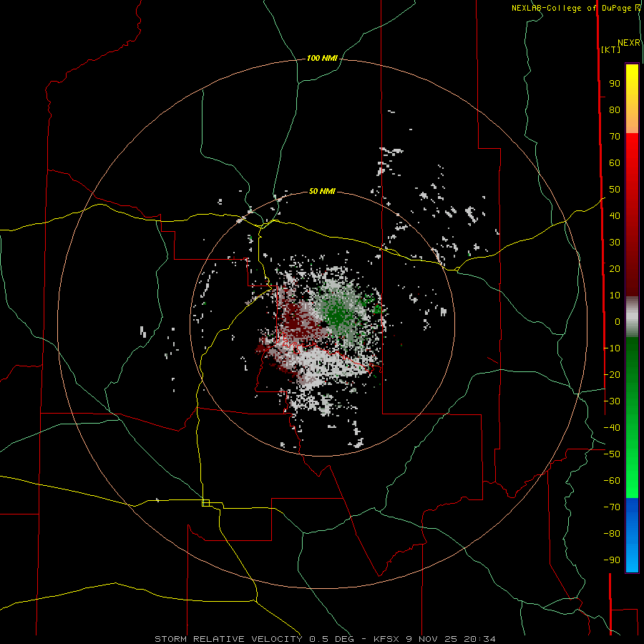Select the 0 value on velocity scale
The image size is (644, 644).
point(618,321)
